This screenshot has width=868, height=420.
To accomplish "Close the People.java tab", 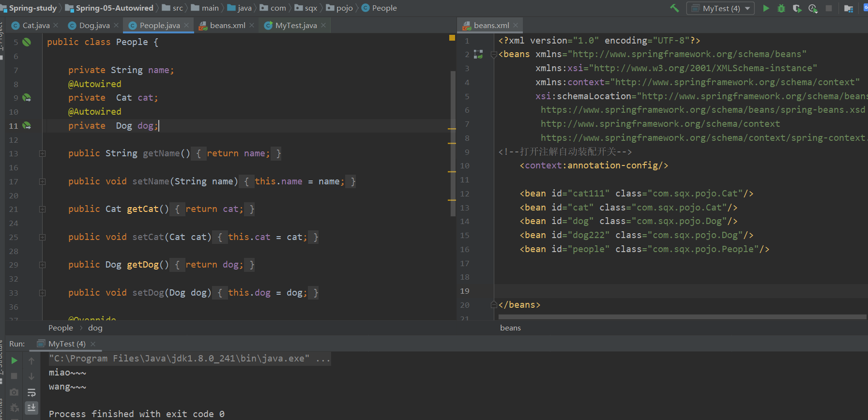I will pos(186,25).
